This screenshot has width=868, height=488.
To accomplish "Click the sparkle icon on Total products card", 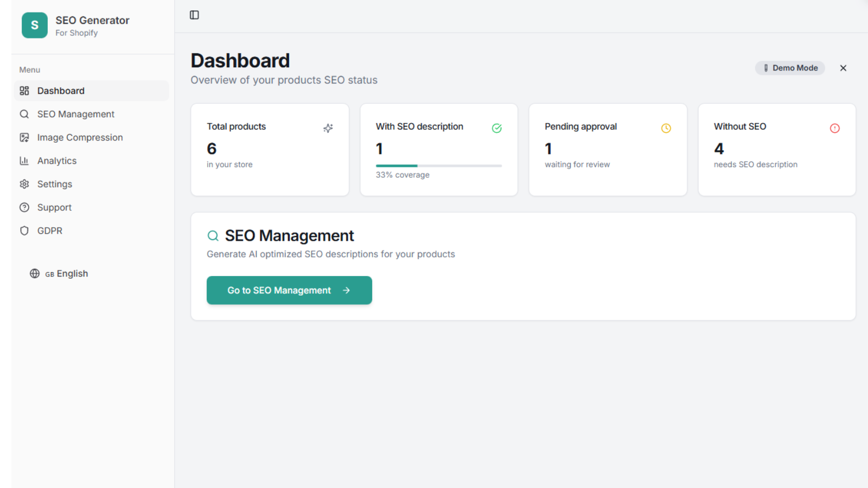I will (328, 129).
